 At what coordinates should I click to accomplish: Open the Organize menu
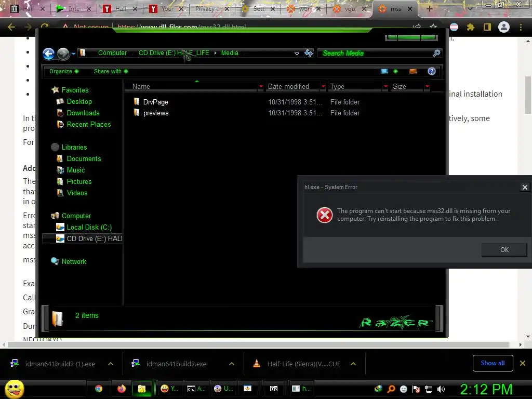click(x=64, y=71)
